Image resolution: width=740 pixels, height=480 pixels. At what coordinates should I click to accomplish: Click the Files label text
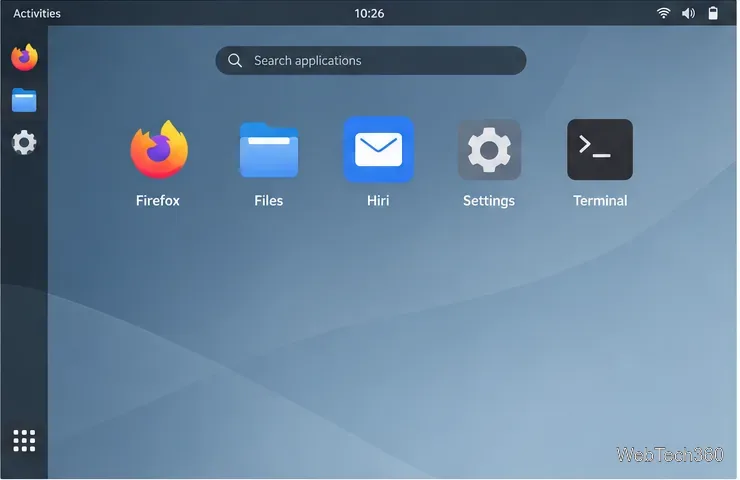[269, 201]
